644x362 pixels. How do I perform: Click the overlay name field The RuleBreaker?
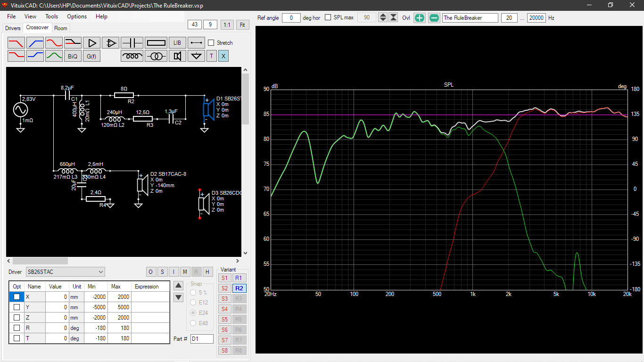coord(470,18)
